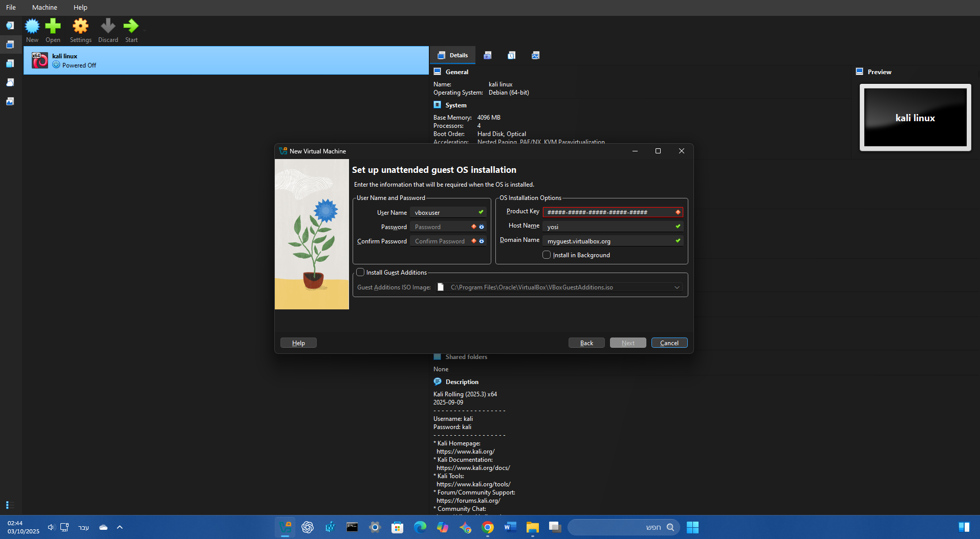Click the Open toolbar icon
Viewport: 980px width, 539px height.
click(x=53, y=30)
